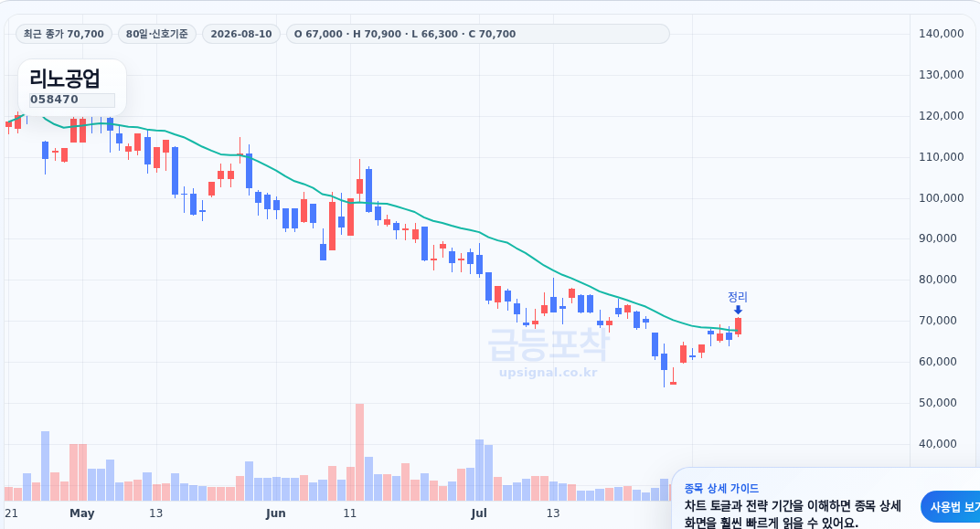Click the May label on date axis

pyautogui.click(x=82, y=513)
